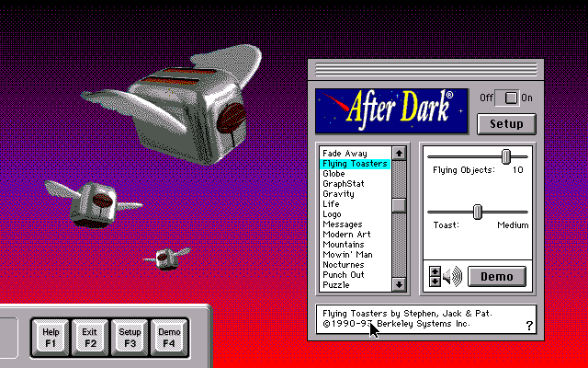The width and height of the screenshot is (588, 368).
Task: Click the Demo F4 key button
Action: (x=169, y=338)
